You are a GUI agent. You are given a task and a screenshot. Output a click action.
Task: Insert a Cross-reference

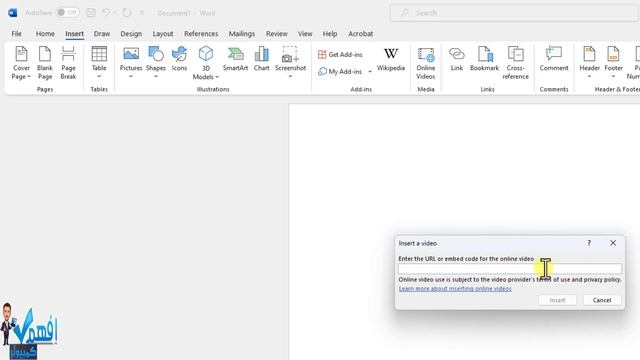[516, 63]
